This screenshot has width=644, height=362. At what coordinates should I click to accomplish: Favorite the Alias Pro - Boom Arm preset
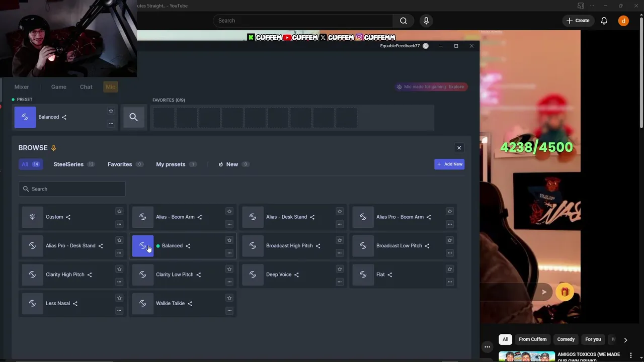[450, 212]
